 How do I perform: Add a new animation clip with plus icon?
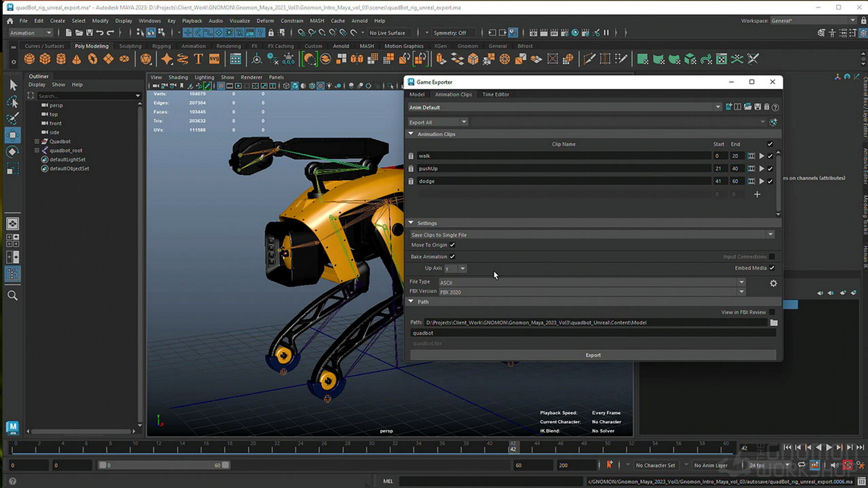click(x=757, y=194)
